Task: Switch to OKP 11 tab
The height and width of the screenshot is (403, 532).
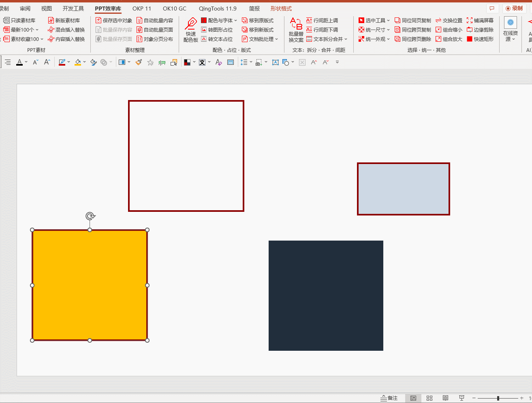Action: (142, 9)
